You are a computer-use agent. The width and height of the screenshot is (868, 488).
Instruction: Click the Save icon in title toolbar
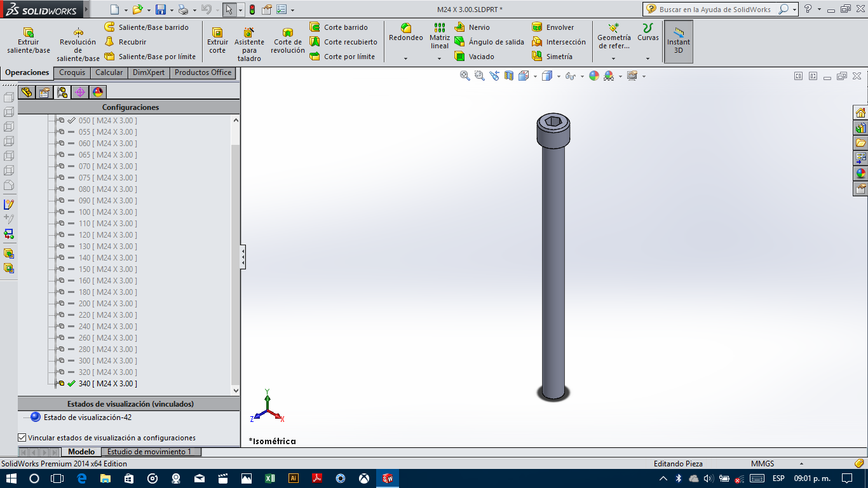161,10
